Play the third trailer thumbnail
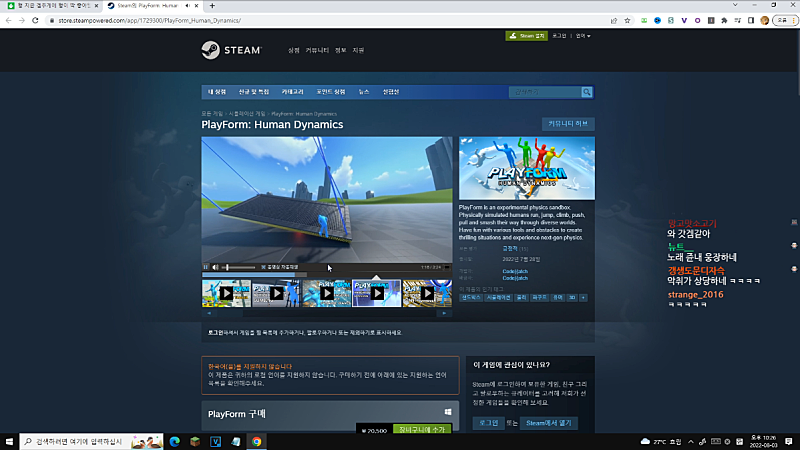This screenshot has width=800, height=450. (327, 293)
